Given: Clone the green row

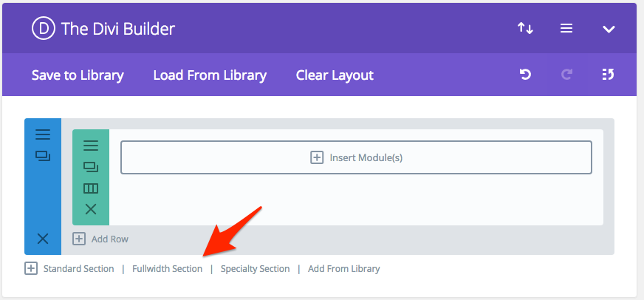Looking at the screenshot, I should (91, 167).
